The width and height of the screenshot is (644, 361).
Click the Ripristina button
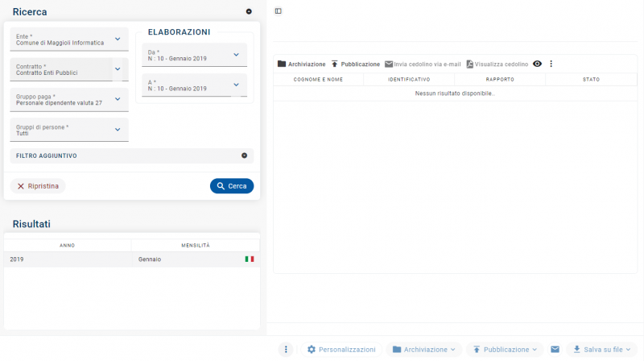tap(38, 186)
